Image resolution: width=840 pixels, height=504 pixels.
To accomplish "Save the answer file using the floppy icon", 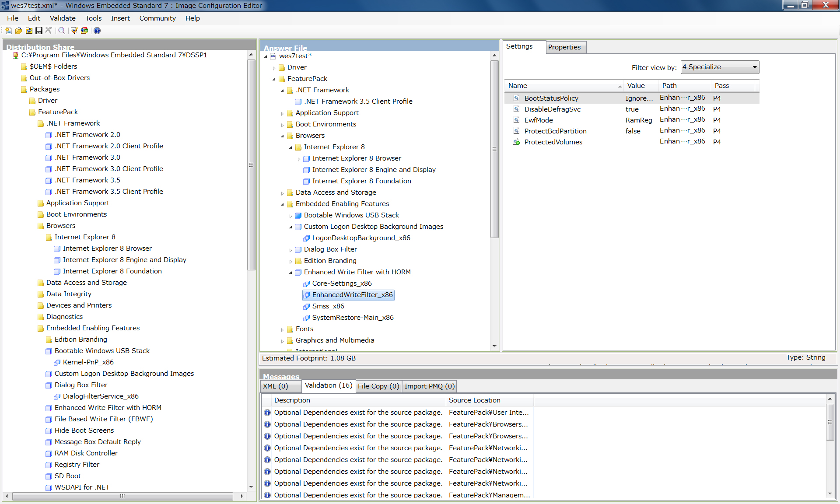I will [x=39, y=31].
